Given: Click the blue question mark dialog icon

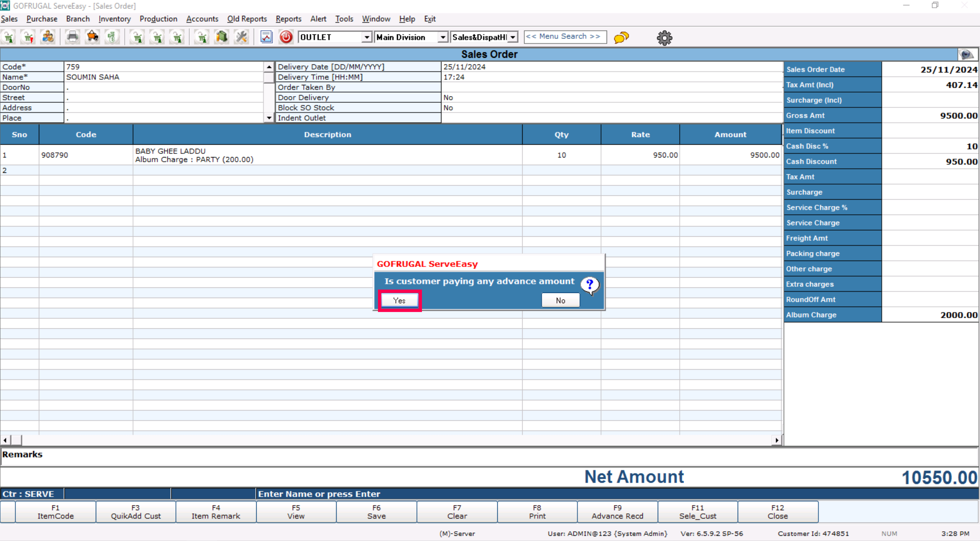Looking at the screenshot, I should point(590,285).
